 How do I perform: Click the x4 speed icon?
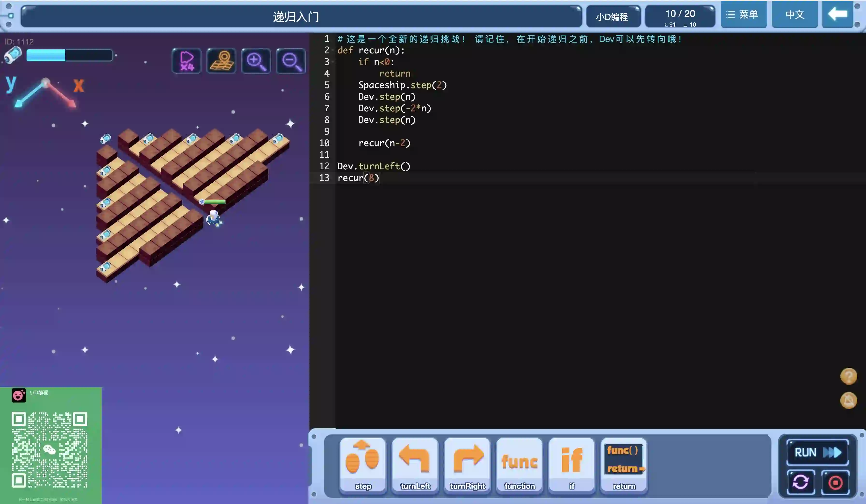coord(187,61)
